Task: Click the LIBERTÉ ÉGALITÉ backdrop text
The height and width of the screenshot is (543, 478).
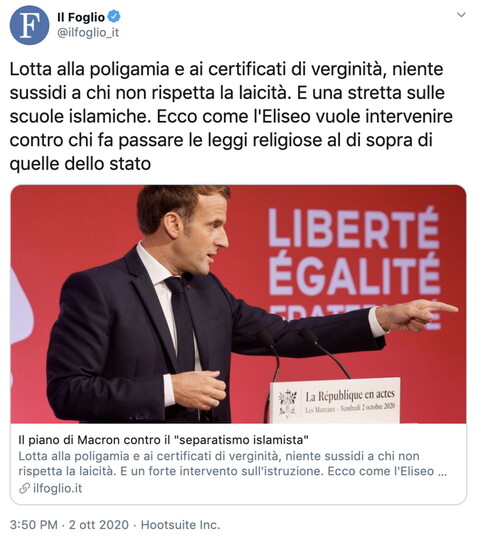Action: pyautogui.click(x=354, y=251)
